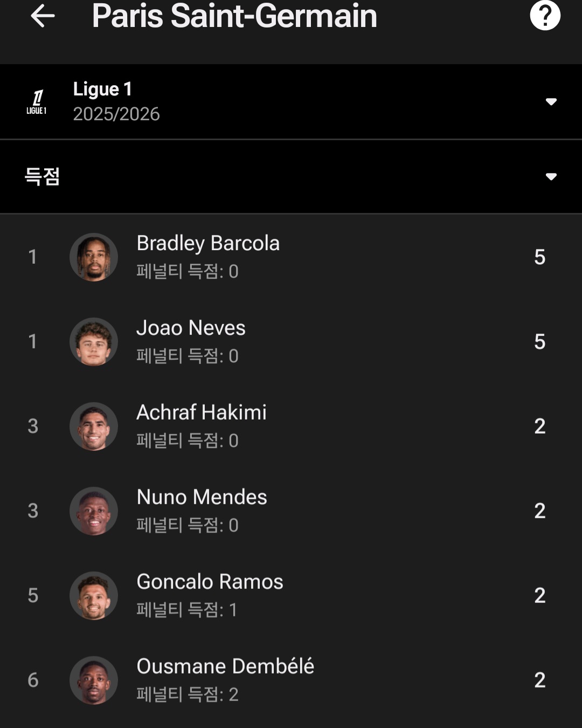The image size is (582, 728).
Task: Open the Ligue 1 2025/2026 competition selector
Action: pos(116,101)
